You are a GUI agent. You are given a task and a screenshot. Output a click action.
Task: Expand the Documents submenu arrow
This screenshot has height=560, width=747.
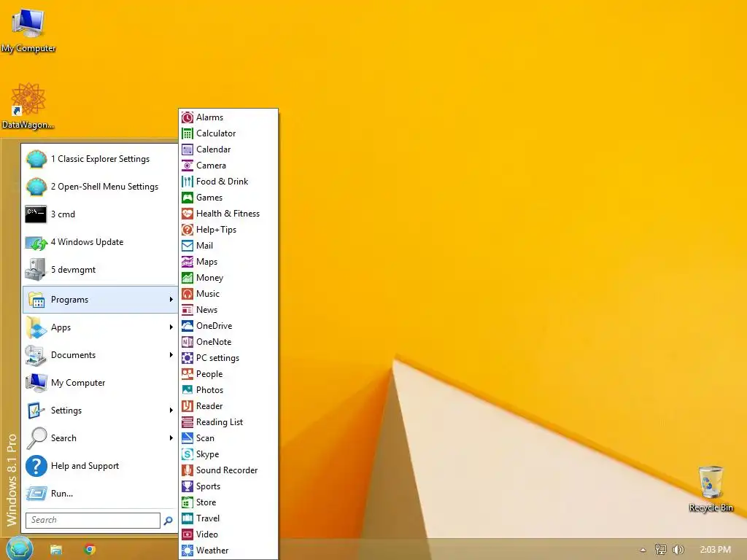pyautogui.click(x=171, y=355)
